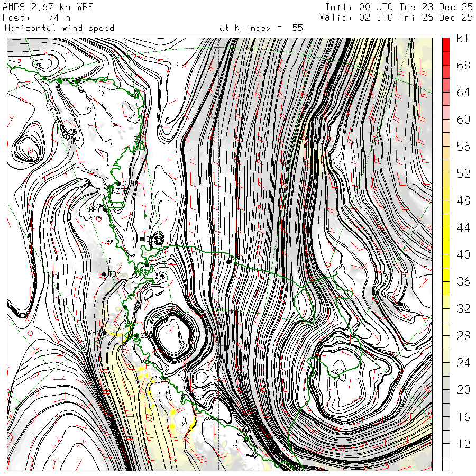Click the k-index value 55

click(297, 28)
